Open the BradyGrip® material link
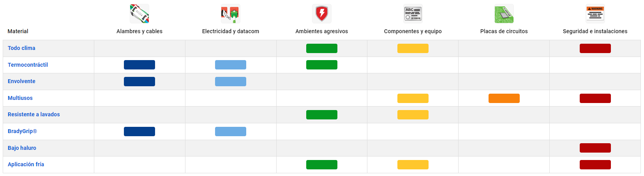Viewport: 644px width, 176px height. tap(22, 131)
